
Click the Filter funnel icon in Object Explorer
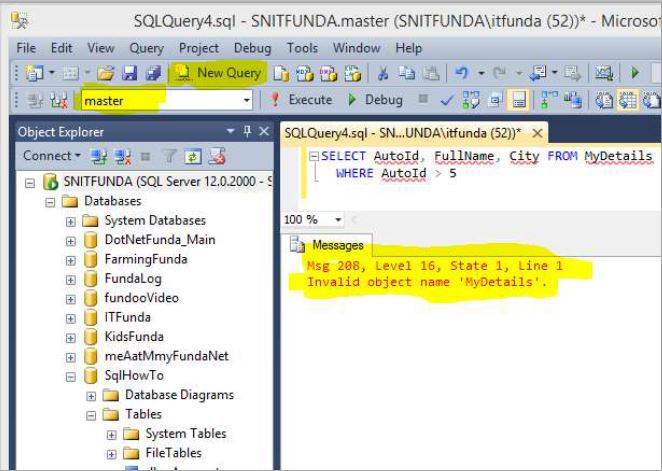coord(169,157)
